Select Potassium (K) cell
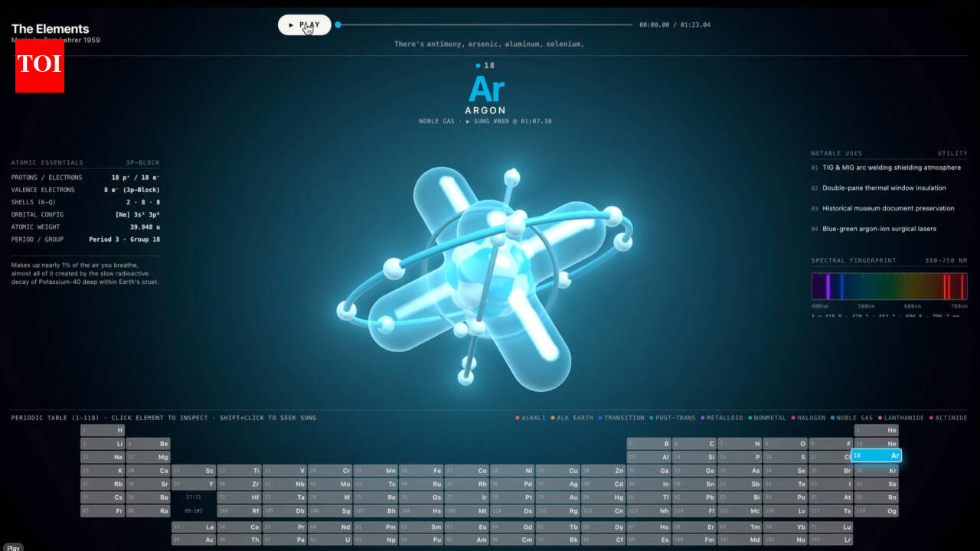980x551 pixels. [103, 471]
